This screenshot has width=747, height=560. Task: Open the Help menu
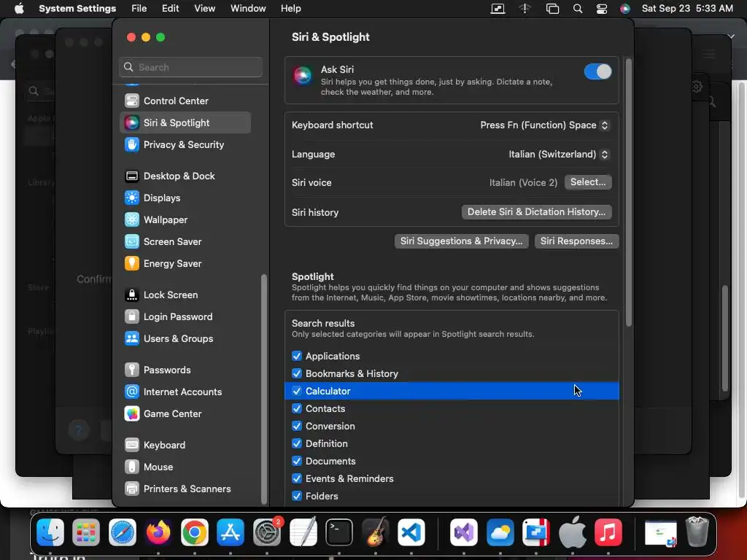290,9
